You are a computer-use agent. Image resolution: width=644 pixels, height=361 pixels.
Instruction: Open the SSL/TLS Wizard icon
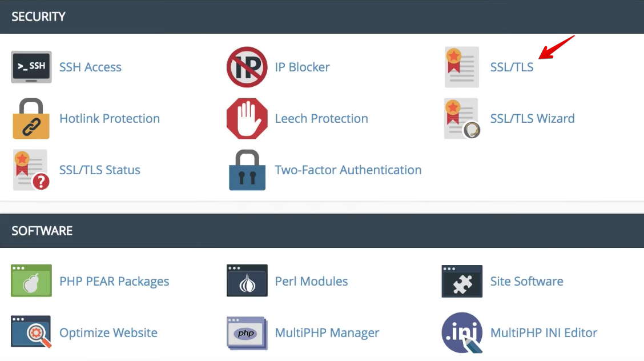[x=462, y=119]
